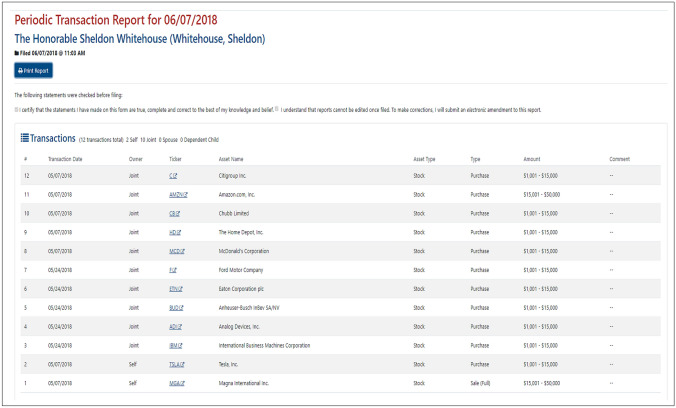676x408 pixels.
Task: Open the F ticker link for Ford
Action: coord(172,270)
